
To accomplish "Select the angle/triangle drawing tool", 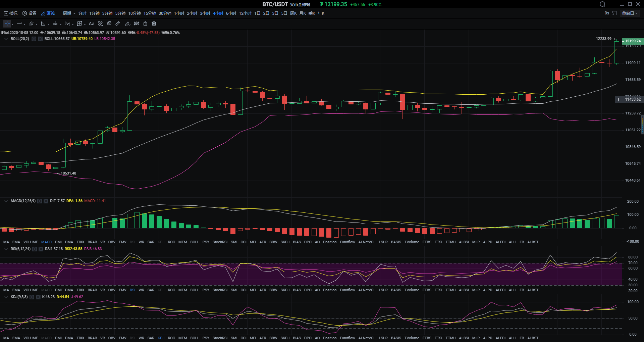I will click(43, 24).
